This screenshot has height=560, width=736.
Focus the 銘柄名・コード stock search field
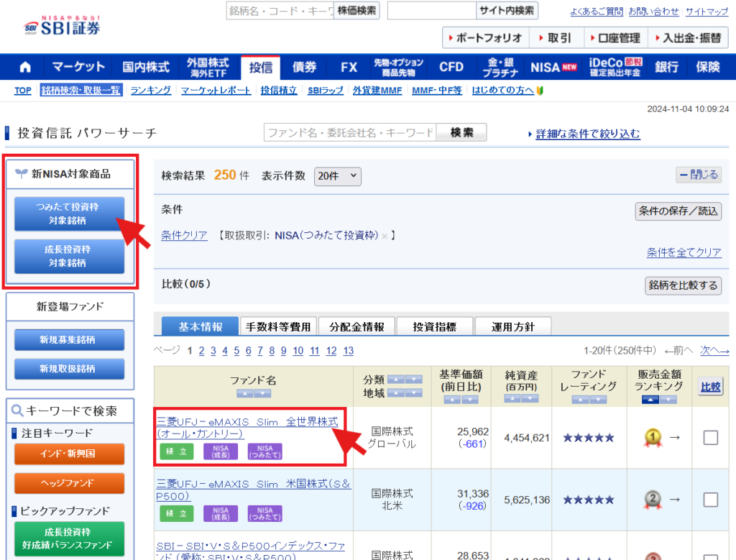[280, 10]
